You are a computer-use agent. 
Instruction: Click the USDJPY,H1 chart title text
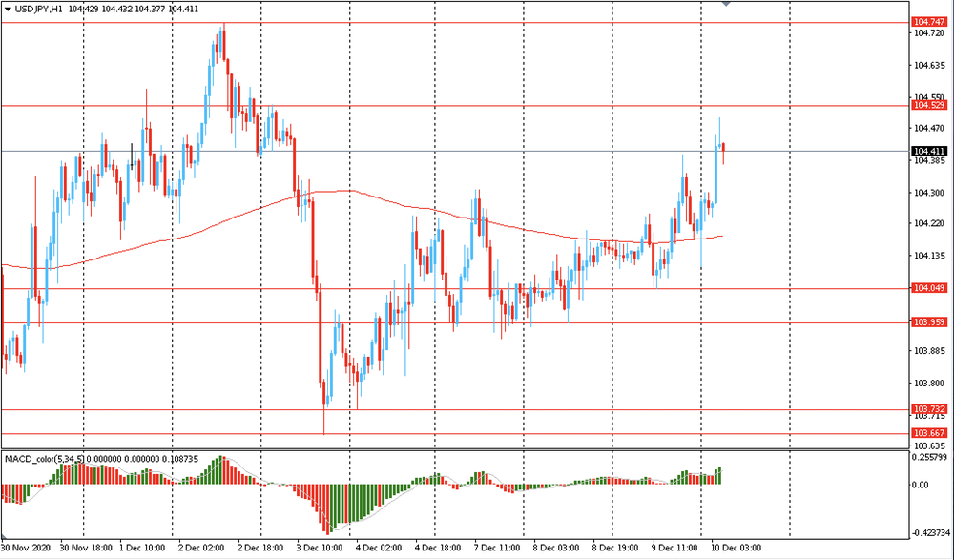pos(38,10)
